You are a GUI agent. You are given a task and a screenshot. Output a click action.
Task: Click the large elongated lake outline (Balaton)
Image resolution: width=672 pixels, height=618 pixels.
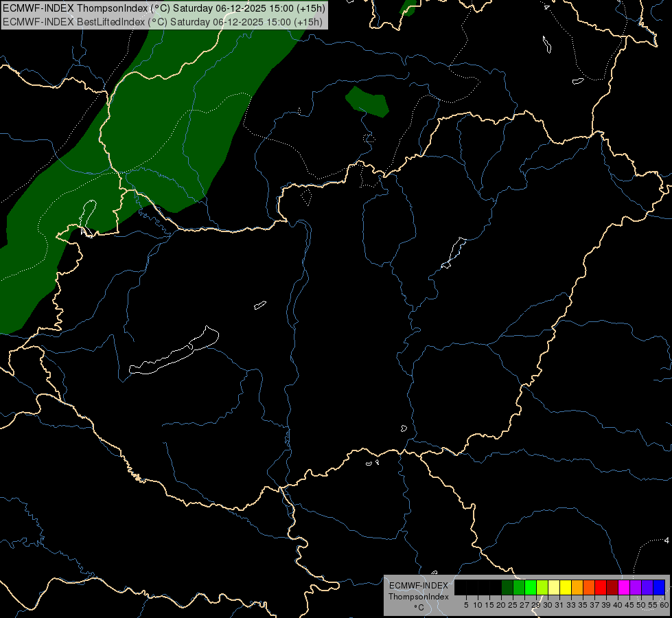click(174, 352)
